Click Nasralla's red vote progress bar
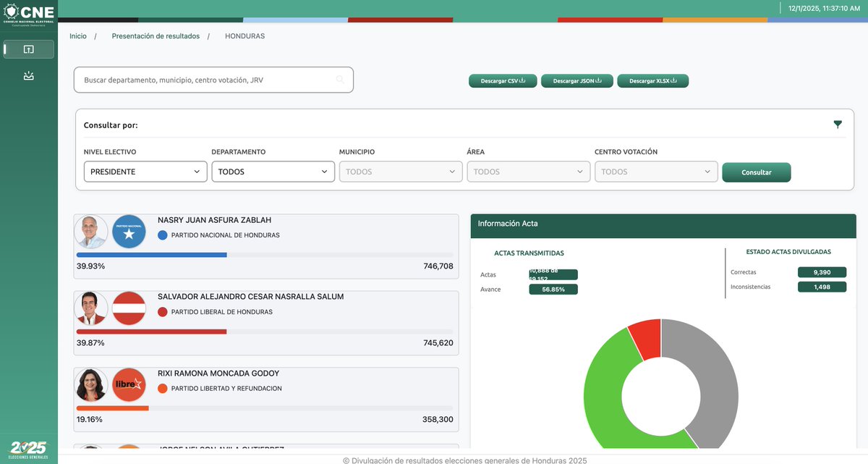Image resolution: width=868 pixels, height=464 pixels. click(152, 332)
